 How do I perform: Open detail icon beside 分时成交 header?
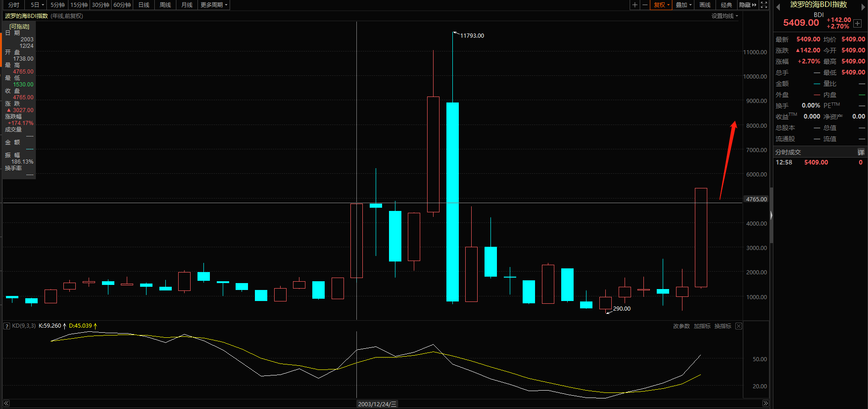[861, 152]
